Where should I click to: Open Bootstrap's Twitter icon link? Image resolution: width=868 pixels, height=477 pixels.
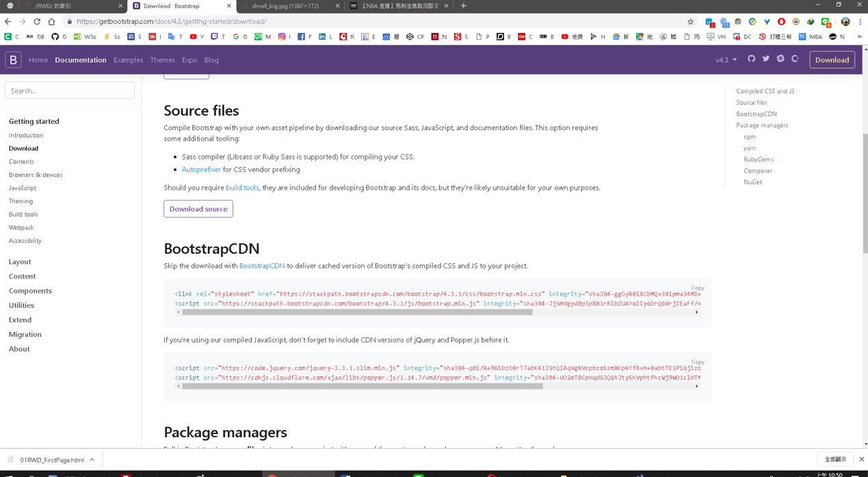[x=766, y=59]
